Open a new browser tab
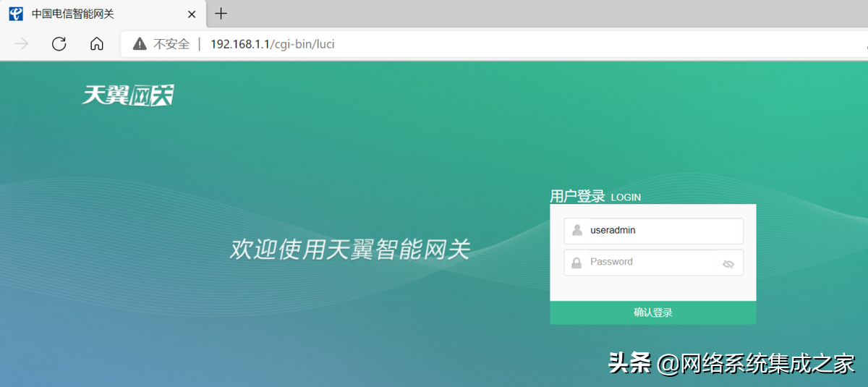 coord(221,14)
